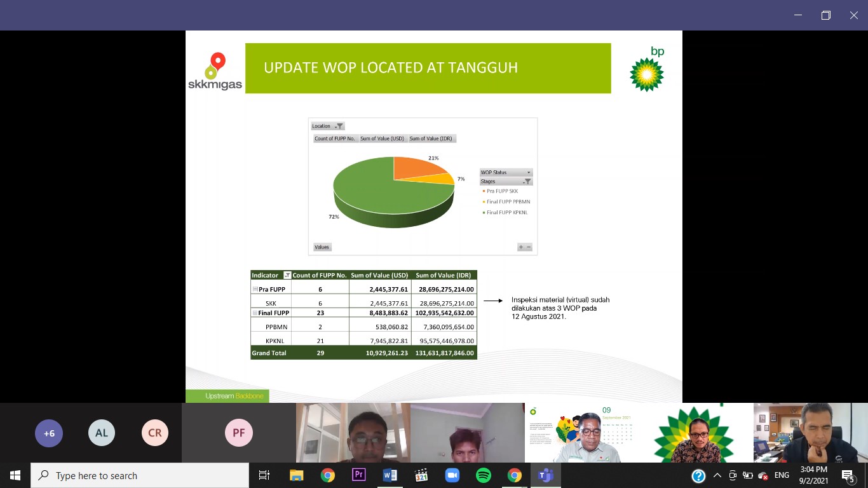Select the PF participant avatar
This screenshot has width=868, height=488.
[238, 433]
